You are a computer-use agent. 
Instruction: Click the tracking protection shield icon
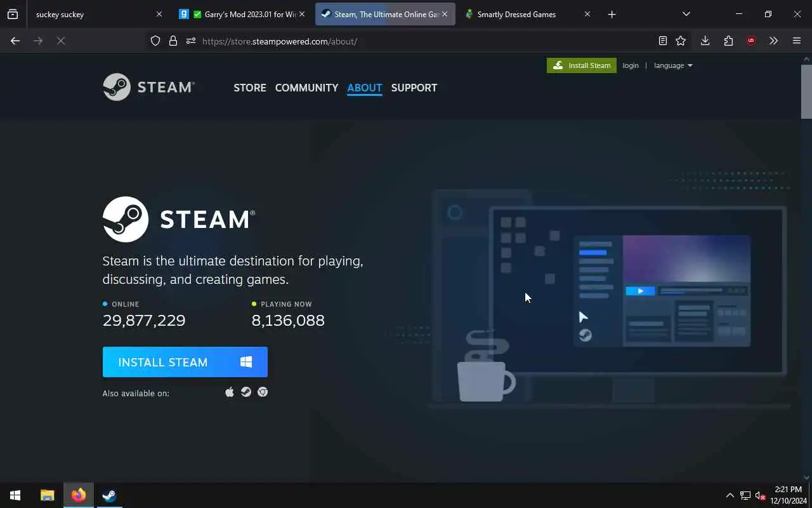[155, 41]
